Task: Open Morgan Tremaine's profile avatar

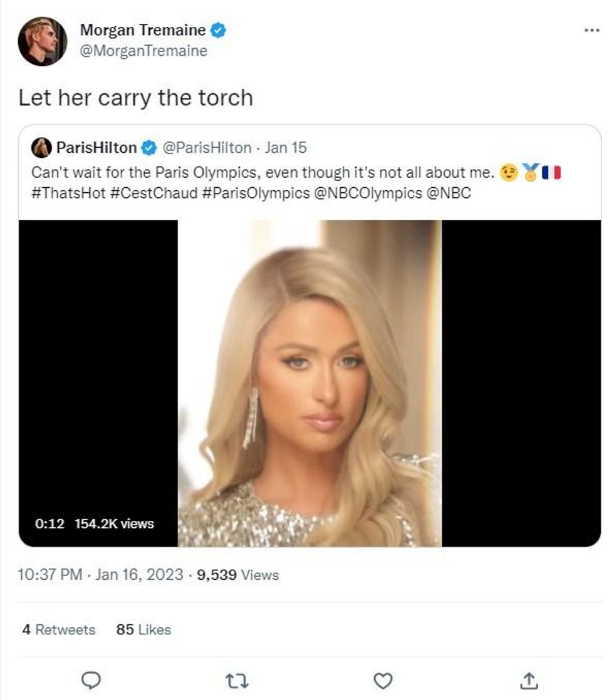Action: pos(42,41)
